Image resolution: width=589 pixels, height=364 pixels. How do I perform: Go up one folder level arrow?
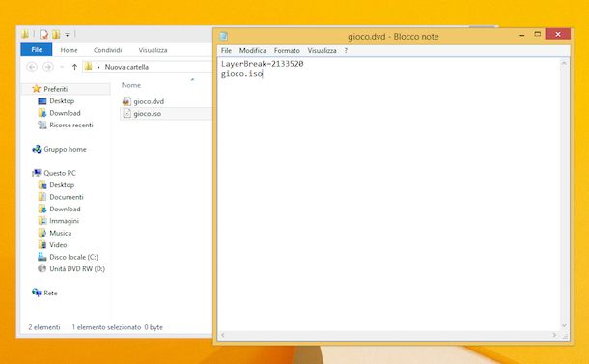click(x=74, y=67)
